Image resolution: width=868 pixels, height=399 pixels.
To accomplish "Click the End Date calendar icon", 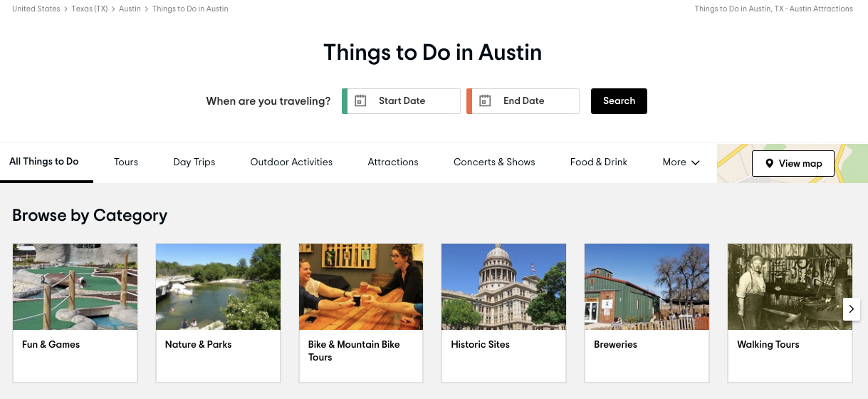I will click(x=485, y=101).
